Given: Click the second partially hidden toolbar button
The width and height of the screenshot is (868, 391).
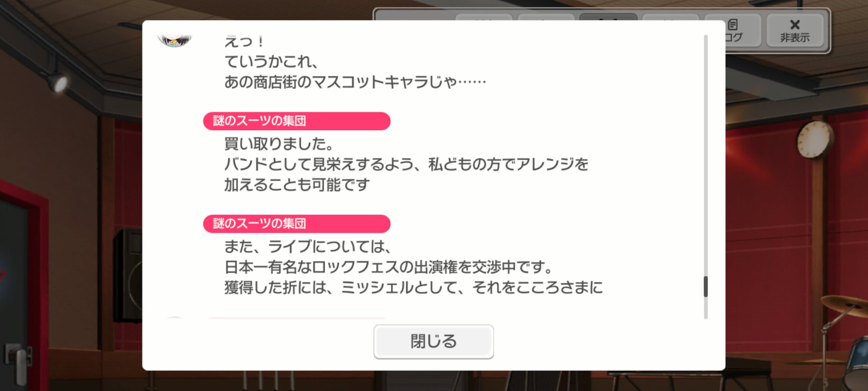Looking at the screenshot, I should tap(546, 17).
